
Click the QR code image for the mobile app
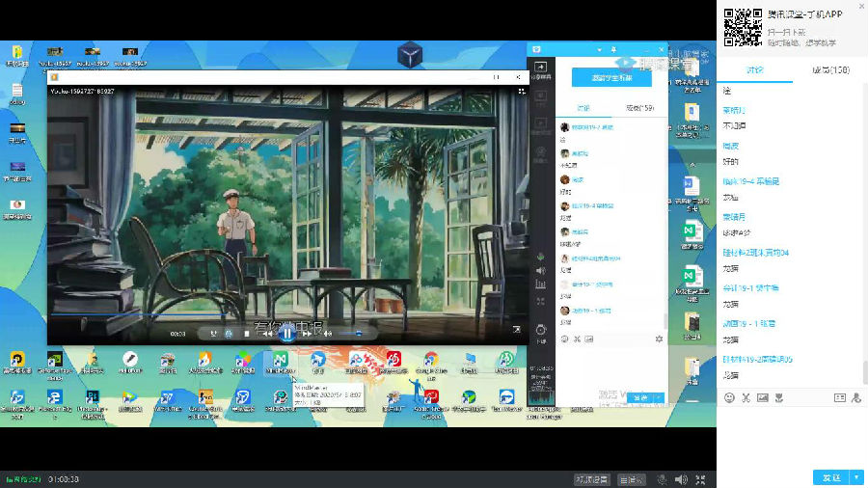pos(743,27)
